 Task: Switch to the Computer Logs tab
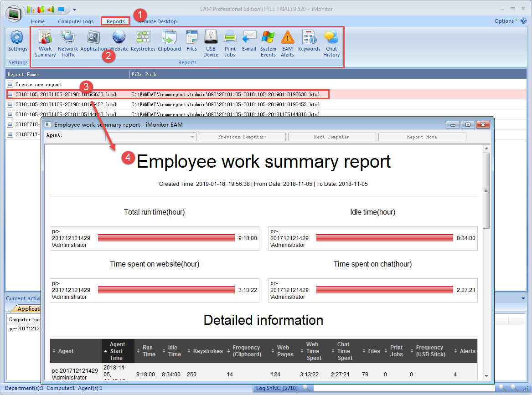[x=76, y=21]
